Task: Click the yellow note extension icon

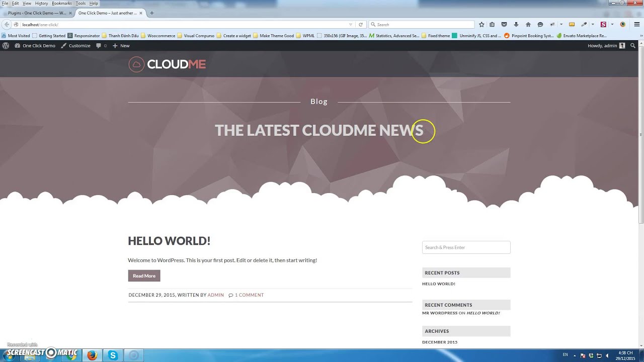Action: tap(572, 24)
